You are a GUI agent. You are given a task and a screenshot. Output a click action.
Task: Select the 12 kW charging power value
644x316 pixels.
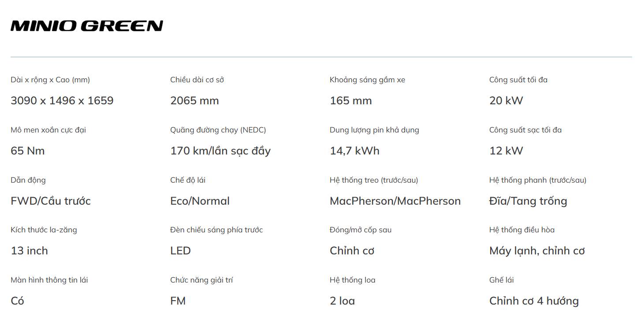pyautogui.click(x=506, y=151)
